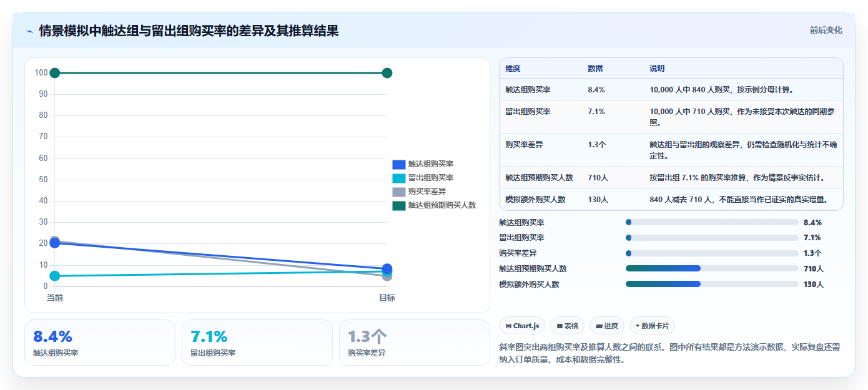Click the 130人 value in the table

598,199
